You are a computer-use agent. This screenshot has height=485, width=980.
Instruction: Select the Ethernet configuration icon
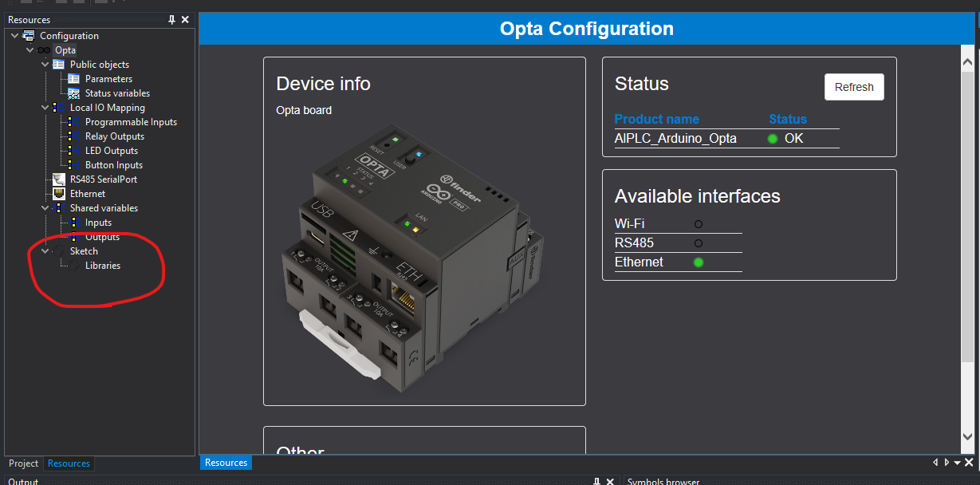[x=57, y=193]
